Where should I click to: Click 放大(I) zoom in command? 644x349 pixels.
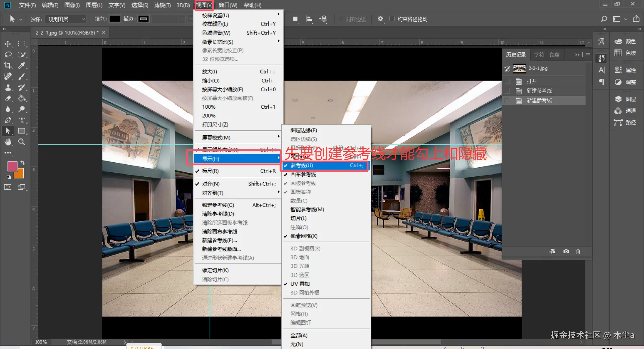[x=237, y=72]
